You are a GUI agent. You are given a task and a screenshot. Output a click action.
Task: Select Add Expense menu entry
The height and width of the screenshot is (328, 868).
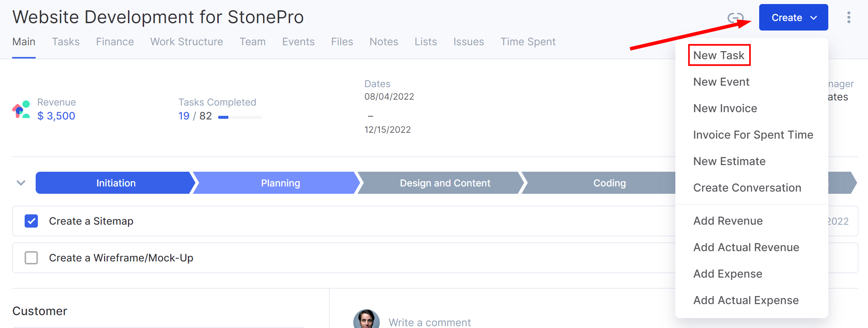[x=728, y=274]
